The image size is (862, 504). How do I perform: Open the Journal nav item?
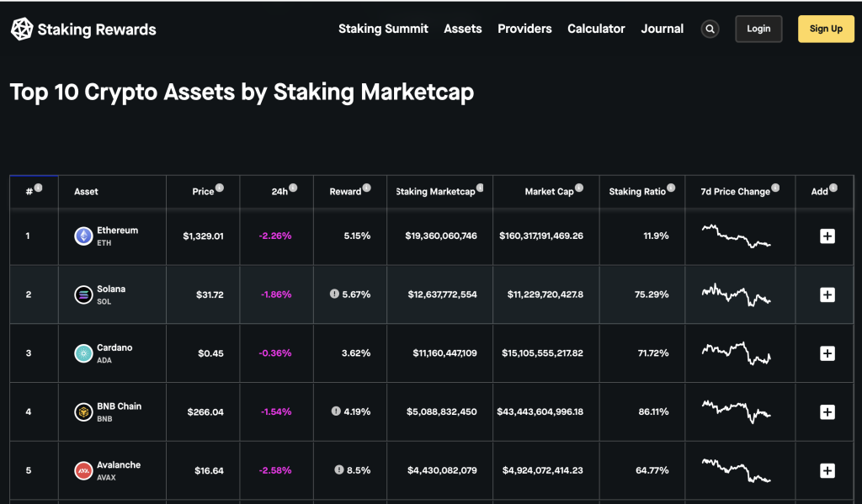(662, 29)
